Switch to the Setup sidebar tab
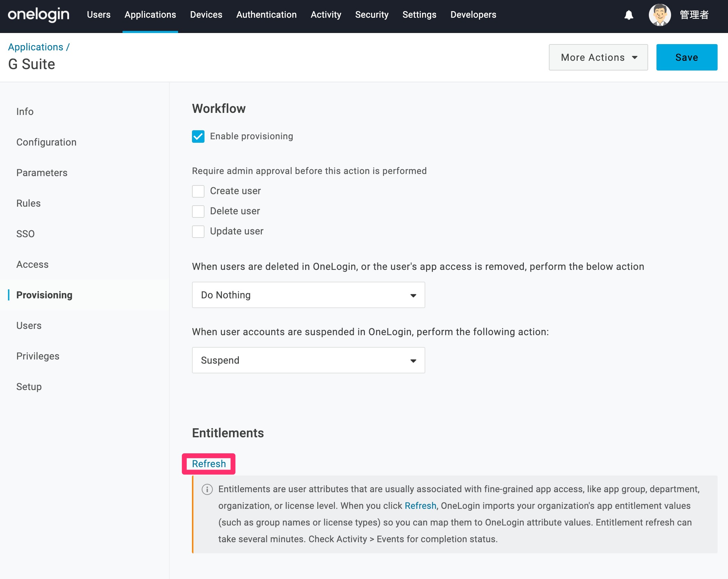This screenshot has width=728, height=579. click(x=29, y=387)
